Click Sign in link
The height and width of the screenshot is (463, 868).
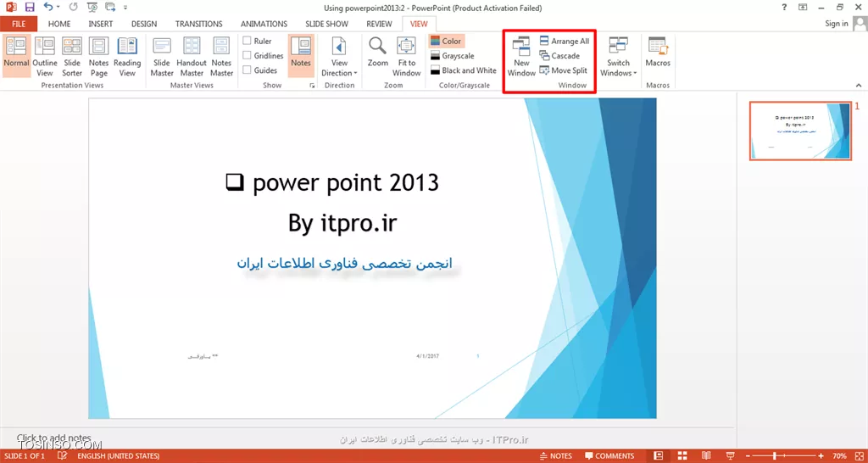[x=837, y=23]
